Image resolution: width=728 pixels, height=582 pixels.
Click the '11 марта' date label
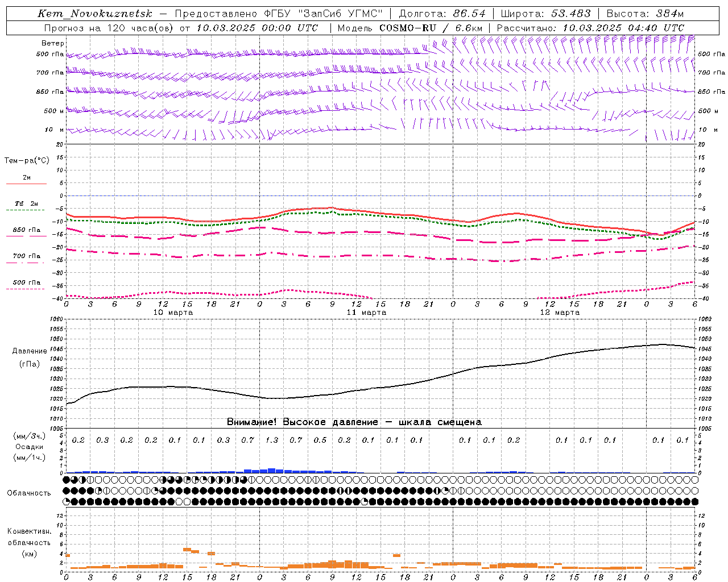pos(366,313)
